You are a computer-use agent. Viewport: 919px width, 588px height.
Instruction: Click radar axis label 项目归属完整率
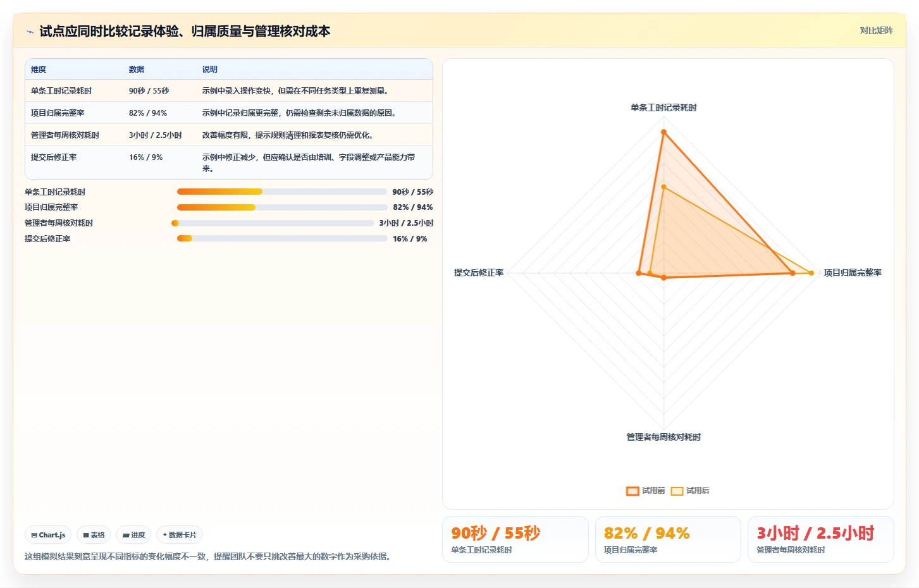click(853, 273)
